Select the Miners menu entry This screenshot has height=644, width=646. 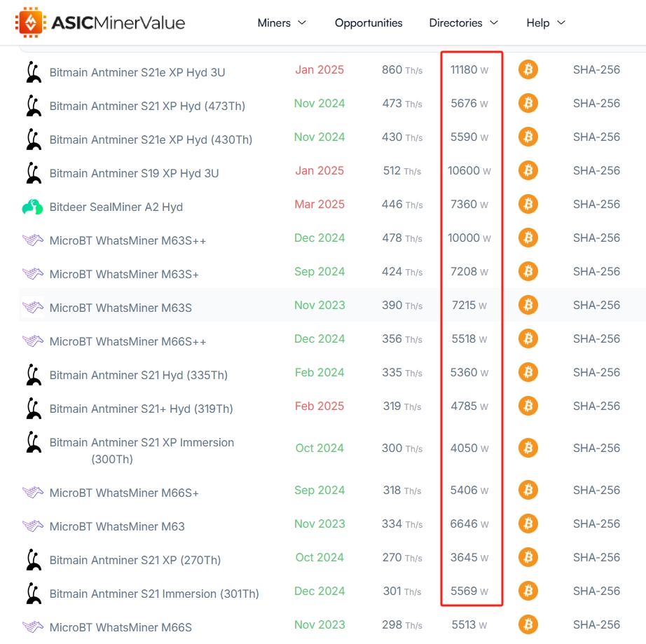(x=275, y=22)
